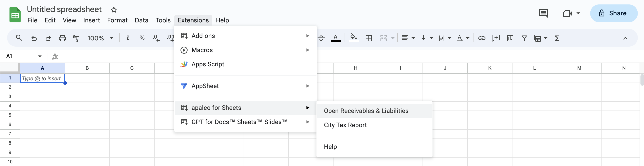
Task: Expand the Add-ons submenu
Action: click(x=245, y=36)
